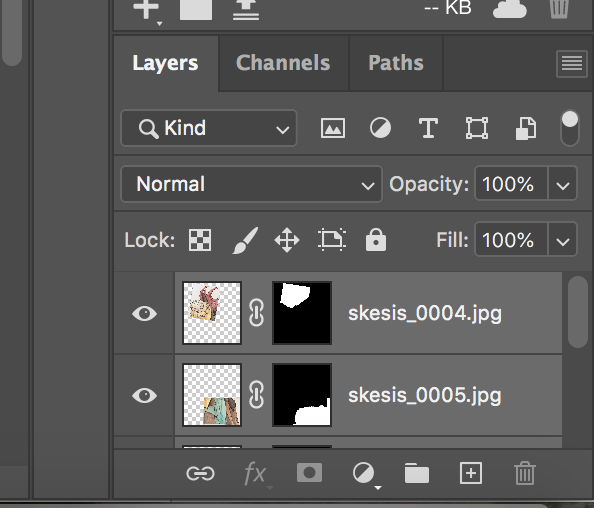Create a new layer
The image size is (594, 508).
(x=471, y=473)
